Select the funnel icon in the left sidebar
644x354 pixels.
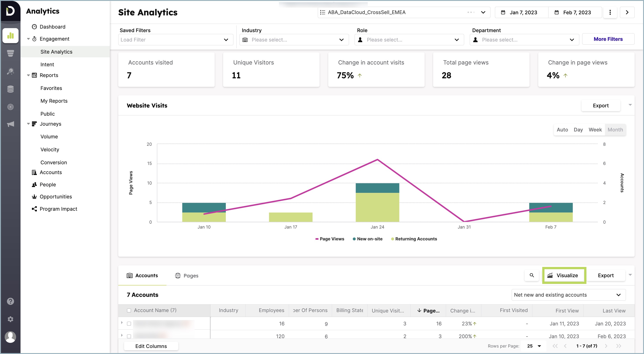(10, 53)
